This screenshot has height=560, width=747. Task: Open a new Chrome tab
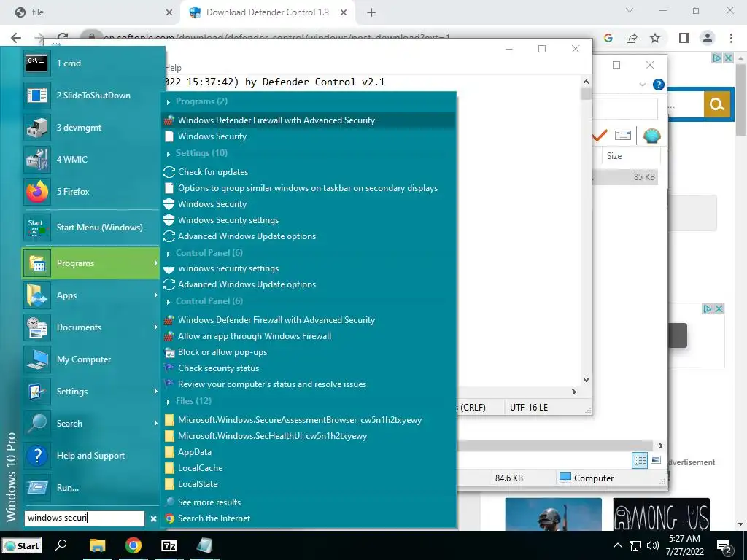click(371, 12)
